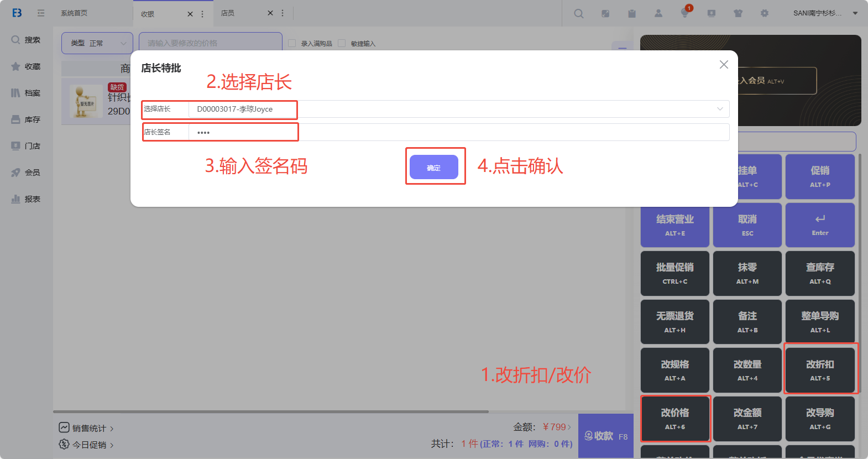Click the 店长签名 password field

(x=458, y=132)
